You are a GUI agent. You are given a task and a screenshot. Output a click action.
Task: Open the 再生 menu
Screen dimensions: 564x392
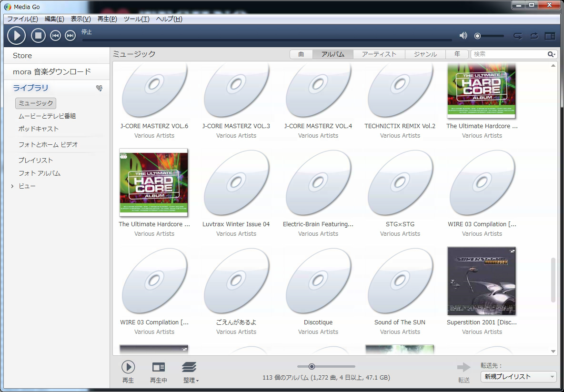107,19
